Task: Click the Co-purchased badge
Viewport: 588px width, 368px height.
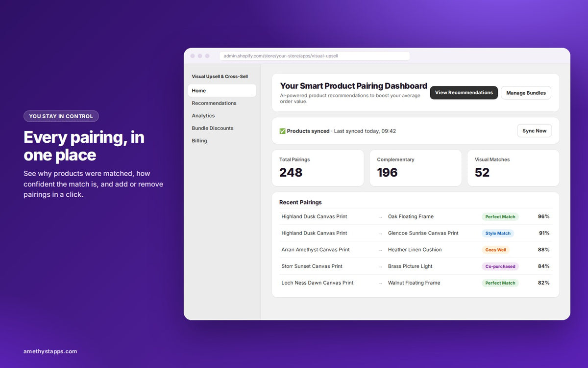Action: (500, 266)
